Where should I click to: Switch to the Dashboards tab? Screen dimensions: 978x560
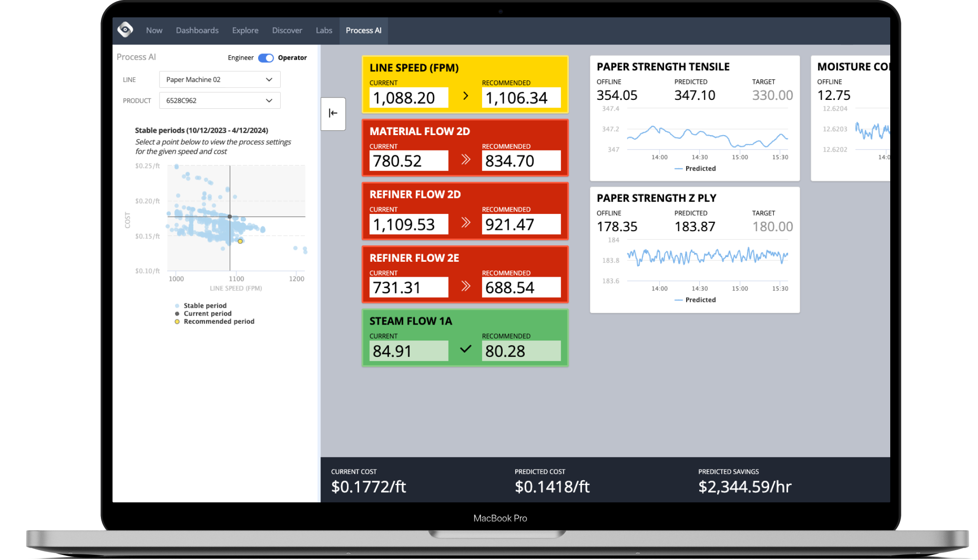(x=197, y=30)
